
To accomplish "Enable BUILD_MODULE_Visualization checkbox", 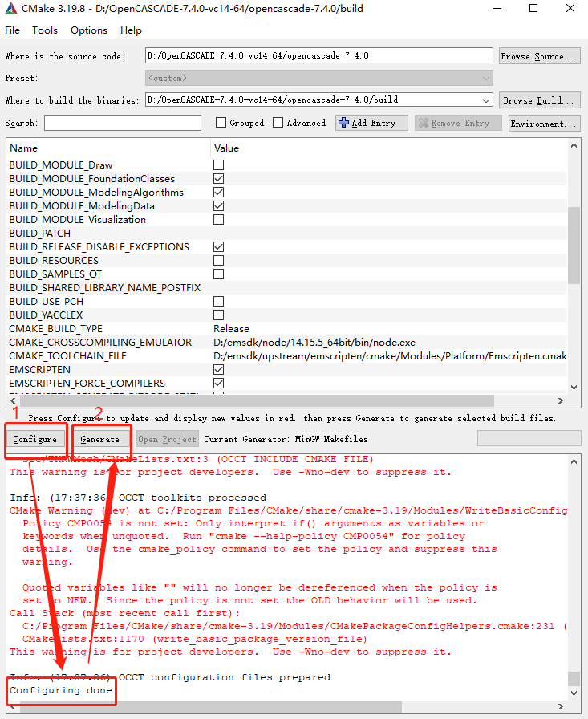I will pos(219,220).
